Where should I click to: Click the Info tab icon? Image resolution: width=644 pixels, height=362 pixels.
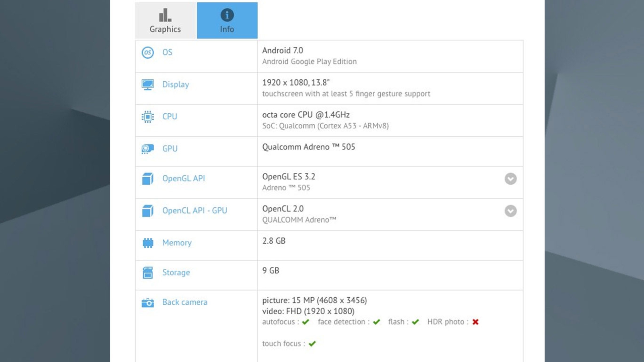[x=227, y=15]
